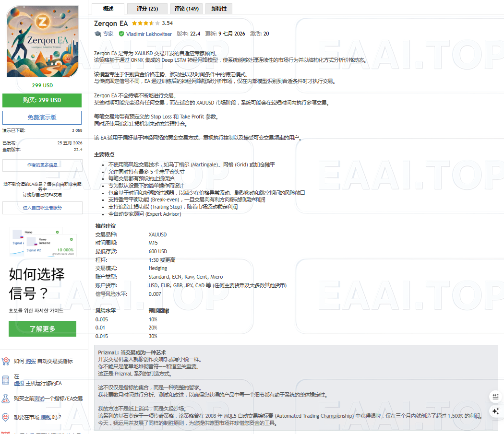Open the 专家 category link
The height and width of the screenshot is (434, 504).
108,34
